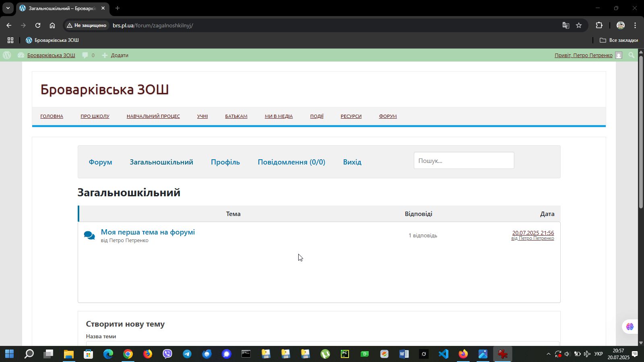Click the WordPress logo in admin bar
This screenshot has width=644, height=362.
(7, 55)
